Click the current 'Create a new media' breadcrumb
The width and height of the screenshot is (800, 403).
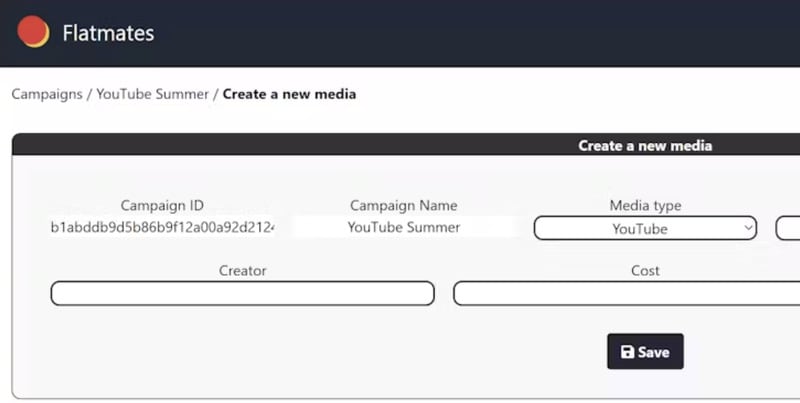click(289, 95)
